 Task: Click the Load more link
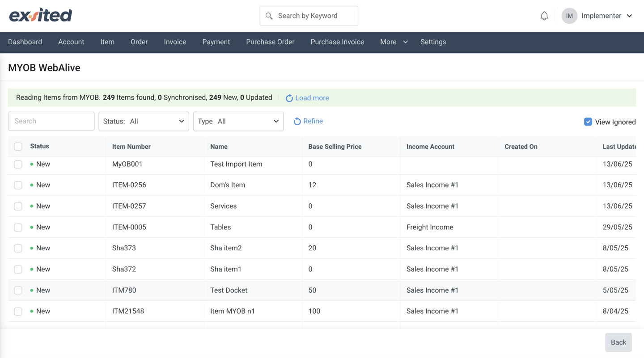(312, 98)
